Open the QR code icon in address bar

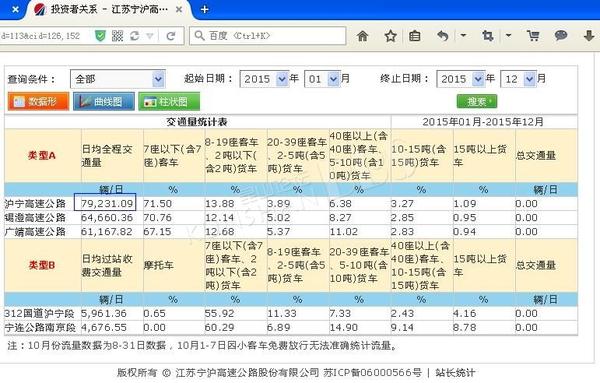pyautogui.click(x=117, y=36)
